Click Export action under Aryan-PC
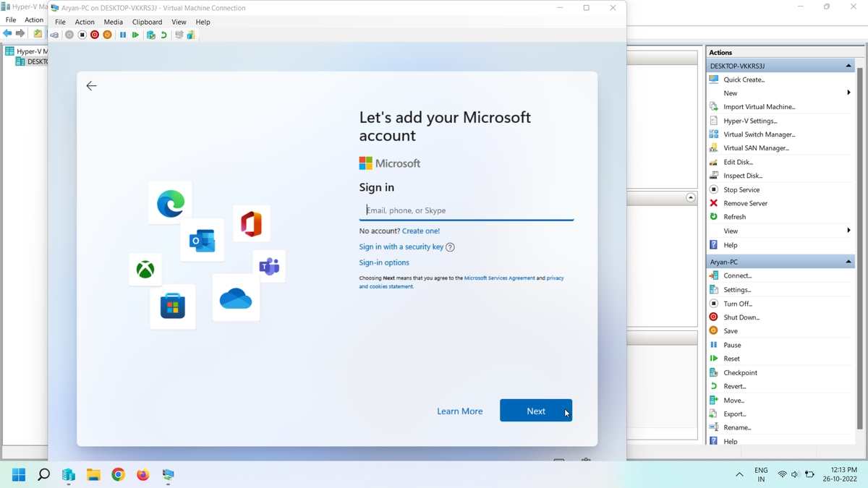868x488 pixels. [735, 414]
